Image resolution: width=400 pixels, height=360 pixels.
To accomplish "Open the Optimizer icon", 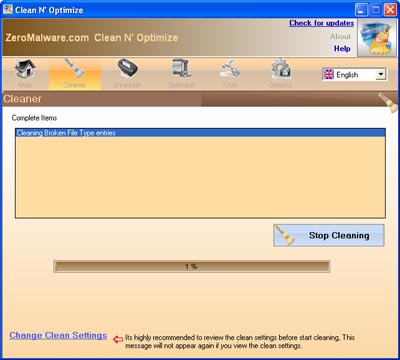I will click(181, 69).
